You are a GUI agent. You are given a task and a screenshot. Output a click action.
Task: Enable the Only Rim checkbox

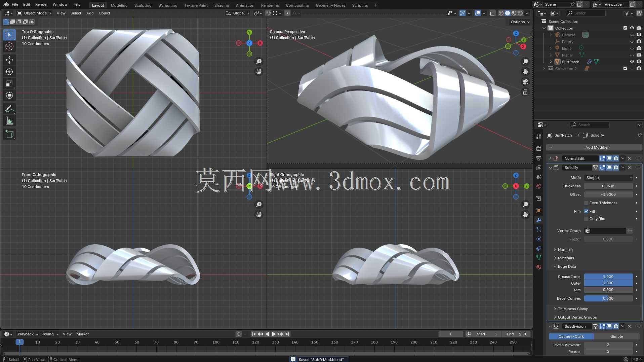(x=586, y=219)
